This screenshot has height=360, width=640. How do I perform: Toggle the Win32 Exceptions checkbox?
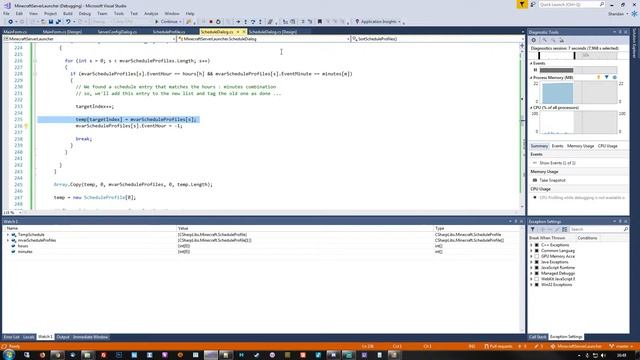(537, 284)
